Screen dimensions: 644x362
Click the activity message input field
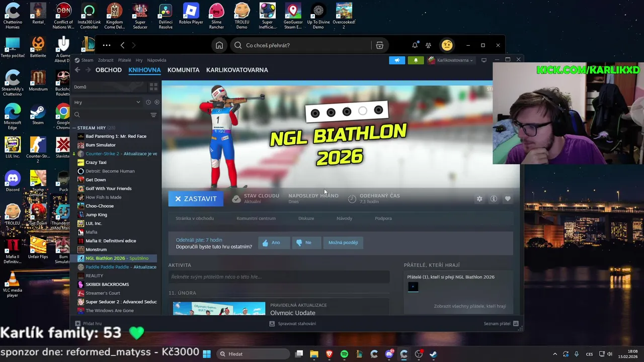click(279, 277)
